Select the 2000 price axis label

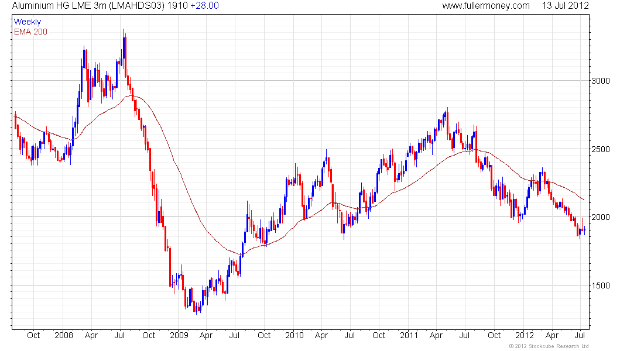point(601,217)
